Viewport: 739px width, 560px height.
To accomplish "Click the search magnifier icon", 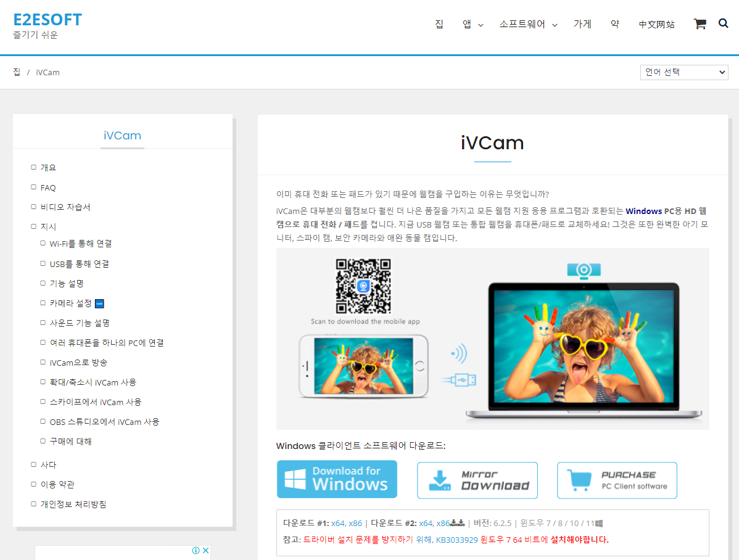I will tap(723, 23).
